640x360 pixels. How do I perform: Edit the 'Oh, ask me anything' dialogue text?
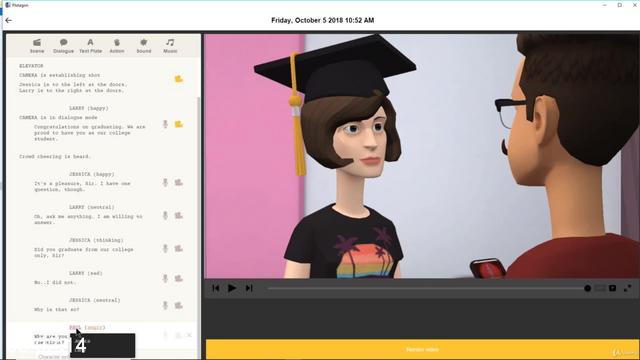[x=88, y=220]
